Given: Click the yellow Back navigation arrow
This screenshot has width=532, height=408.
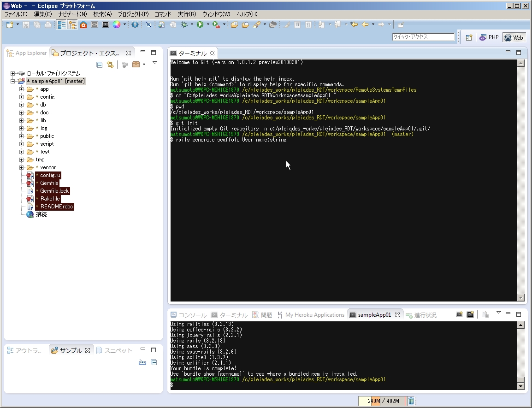Looking at the screenshot, I should point(365,24).
